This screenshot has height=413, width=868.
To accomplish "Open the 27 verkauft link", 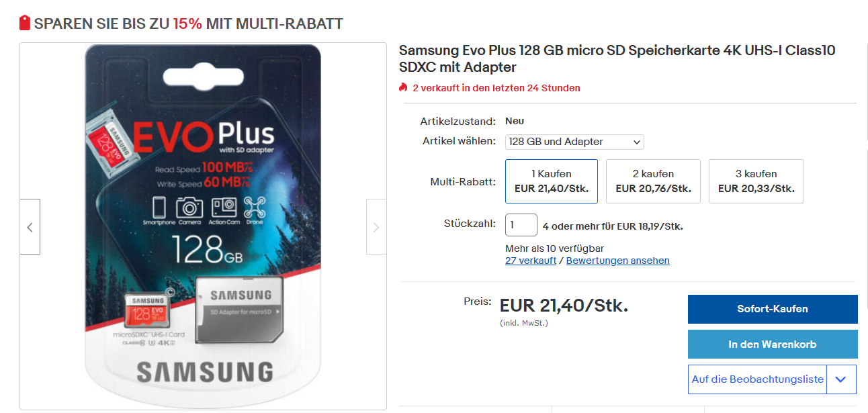I will pyautogui.click(x=531, y=261).
